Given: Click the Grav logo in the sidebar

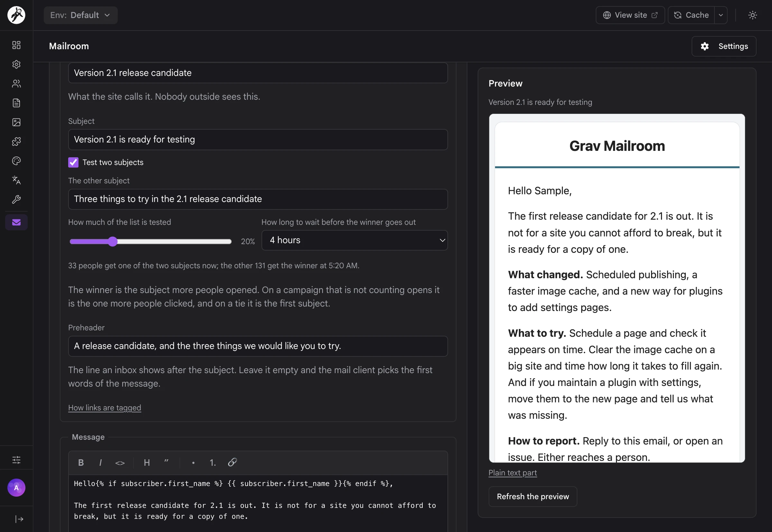Looking at the screenshot, I should click(x=16, y=15).
